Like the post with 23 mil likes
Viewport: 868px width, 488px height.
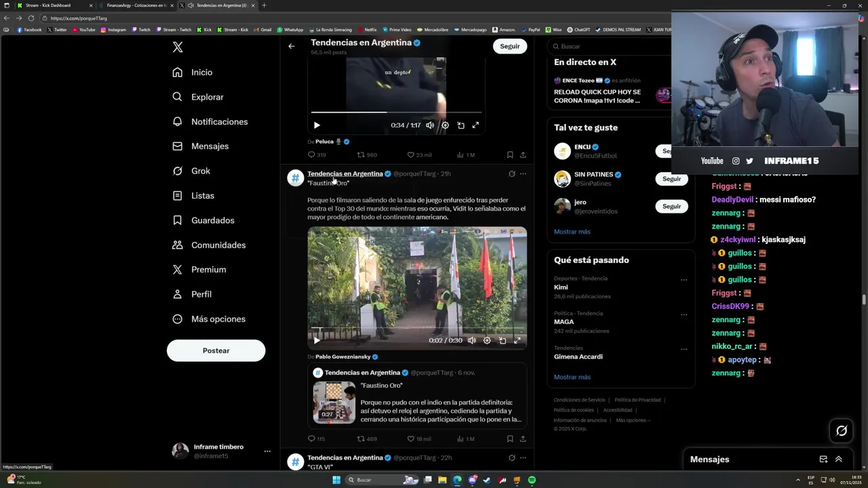point(419,155)
